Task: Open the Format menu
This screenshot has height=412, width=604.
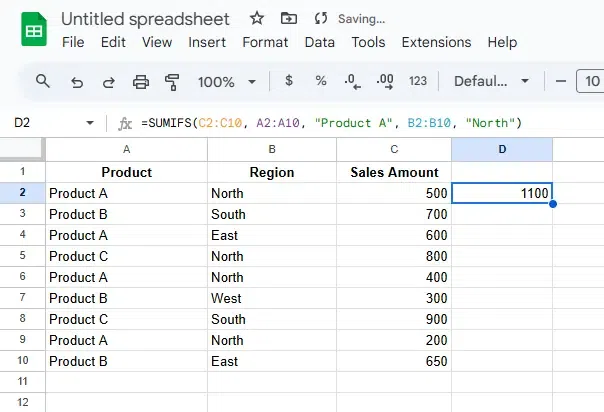Action: click(265, 42)
